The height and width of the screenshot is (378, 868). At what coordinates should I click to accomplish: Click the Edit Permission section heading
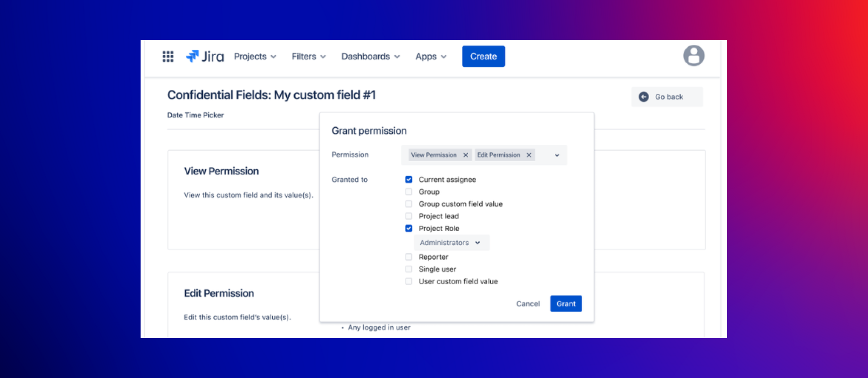pos(219,293)
